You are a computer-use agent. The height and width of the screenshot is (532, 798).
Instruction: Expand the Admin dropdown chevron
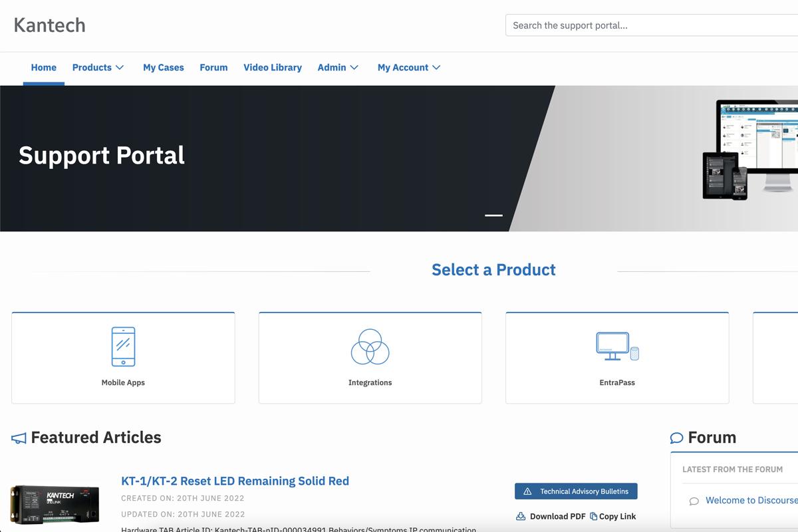pyautogui.click(x=354, y=67)
